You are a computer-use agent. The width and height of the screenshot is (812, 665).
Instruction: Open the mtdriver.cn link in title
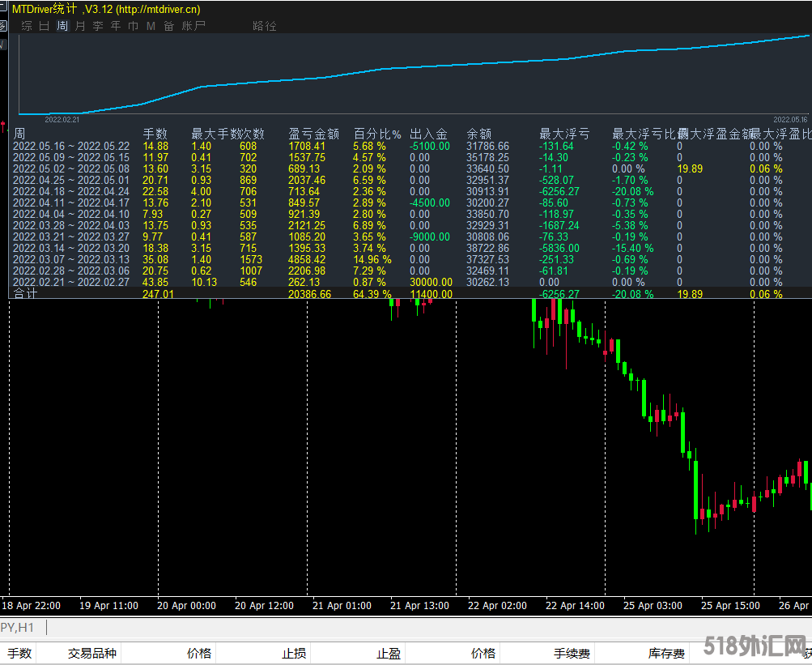tap(157, 10)
